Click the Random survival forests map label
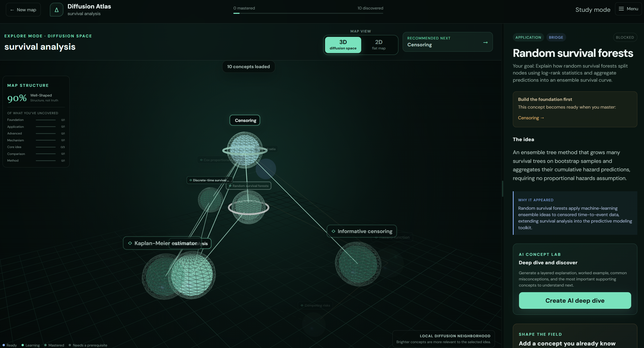The width and height of the screenshot is (644, 348). pos(248,186)
